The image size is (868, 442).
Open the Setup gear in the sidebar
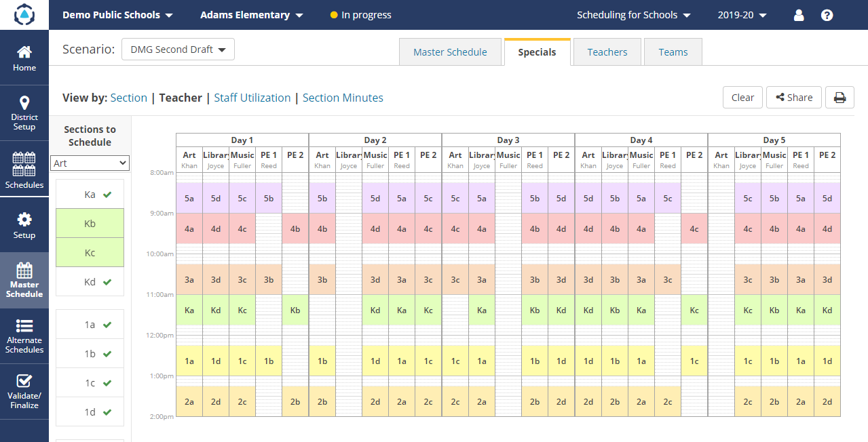24,224
